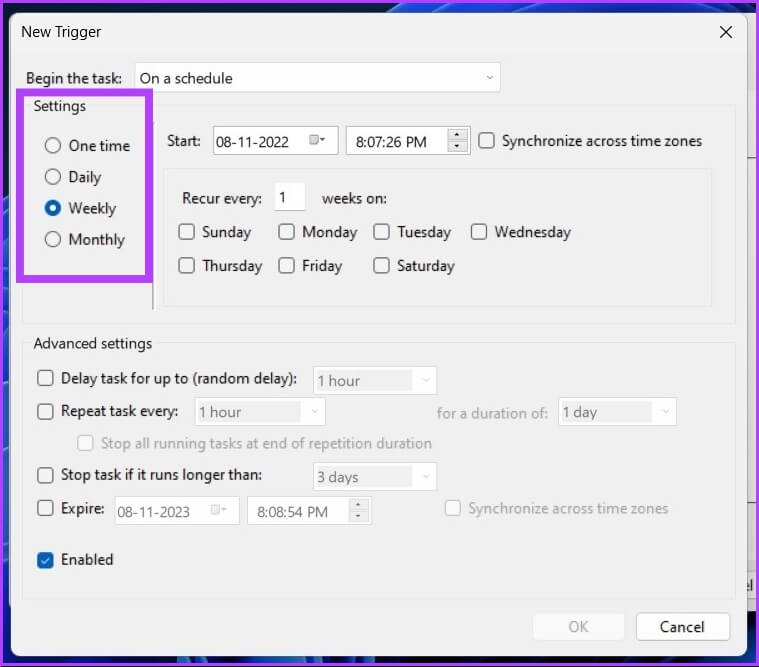Enable the Expire checkbox
Image resolution: width=759 pixels, height=667 pixels.
[x=46, y=508]
